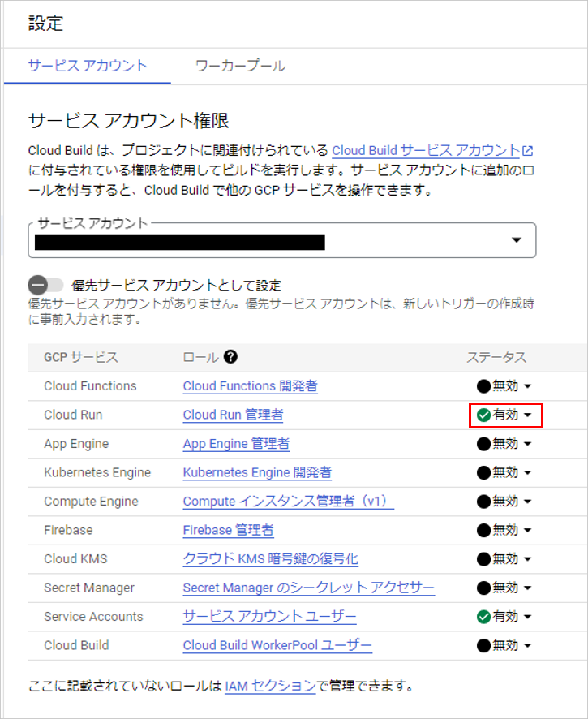Open Secret Manager のシークレット アクセサー link
Image resolution: width=588 pixels, height=719 pixels.
click(x=308, y=588)
